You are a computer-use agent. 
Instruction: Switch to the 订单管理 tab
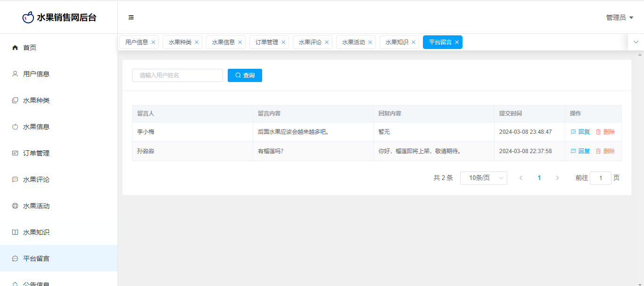(266, 42)
